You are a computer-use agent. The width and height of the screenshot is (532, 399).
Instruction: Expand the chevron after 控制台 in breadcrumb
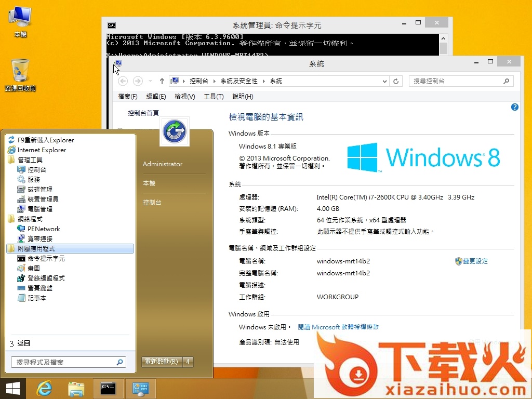tap(215, 81)
